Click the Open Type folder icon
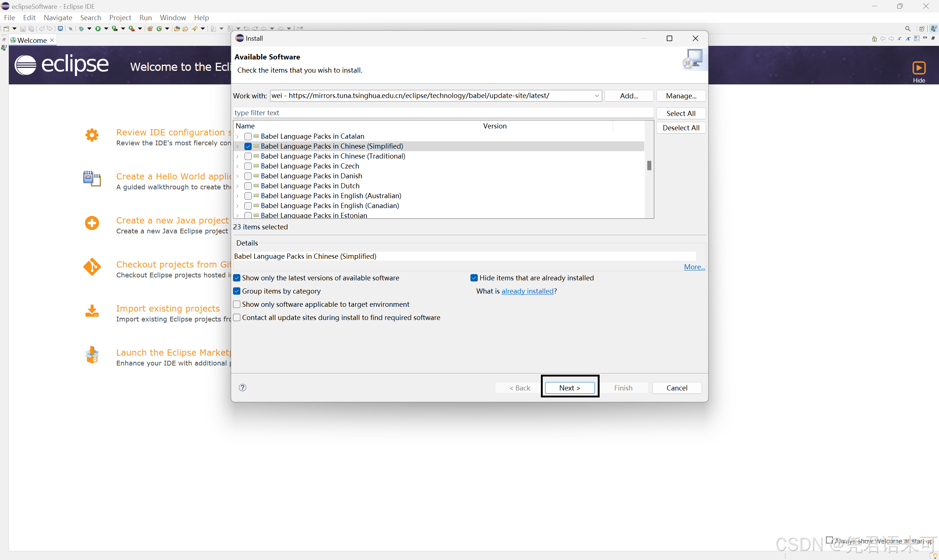Viewport: 939px width, 560px height. click(x=177, y=28)
